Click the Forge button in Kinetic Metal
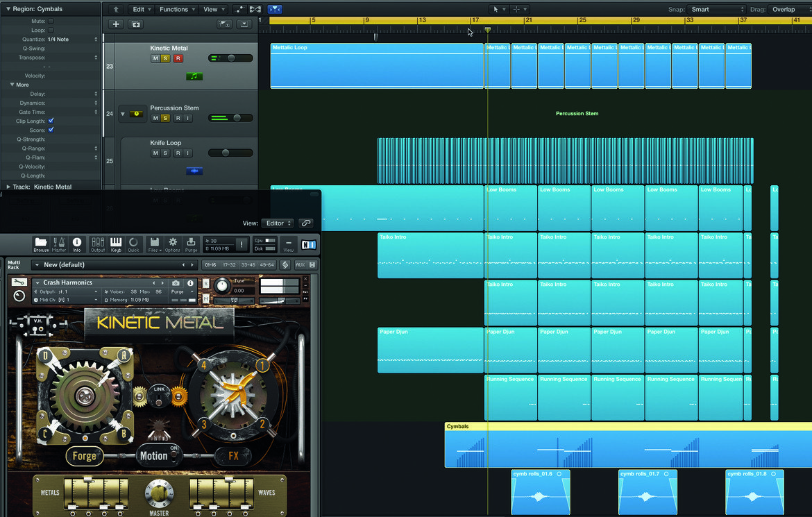The image size is (812, 517). pos(85,456)
